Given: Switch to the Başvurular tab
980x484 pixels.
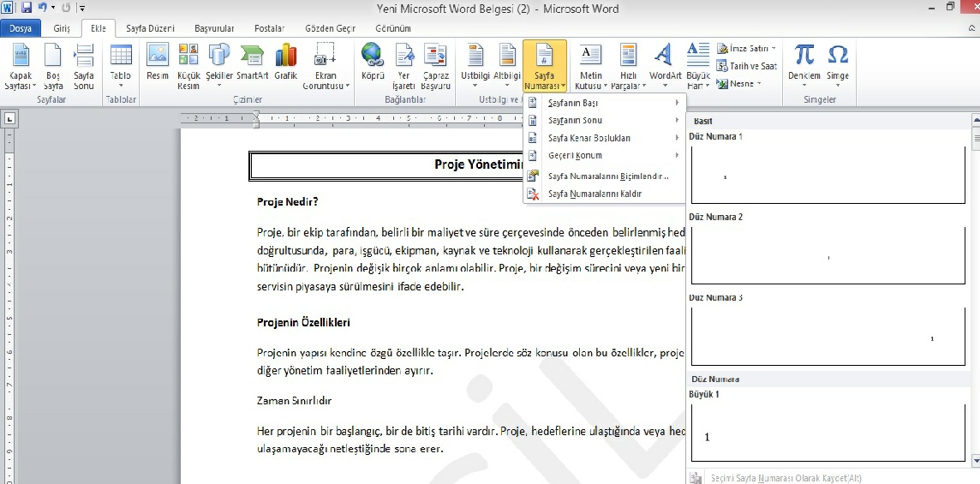Looking at the screenshot, I should [x=214, y=28].
